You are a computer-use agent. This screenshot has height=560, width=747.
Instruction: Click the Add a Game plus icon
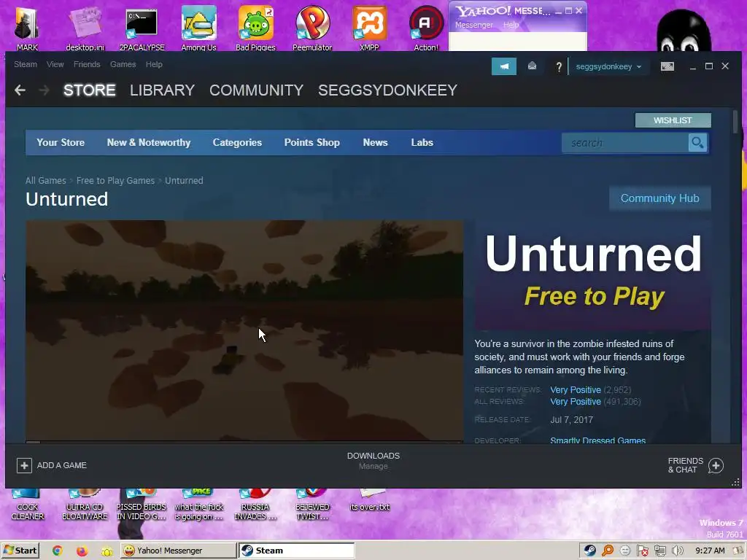tap(24, 465)
